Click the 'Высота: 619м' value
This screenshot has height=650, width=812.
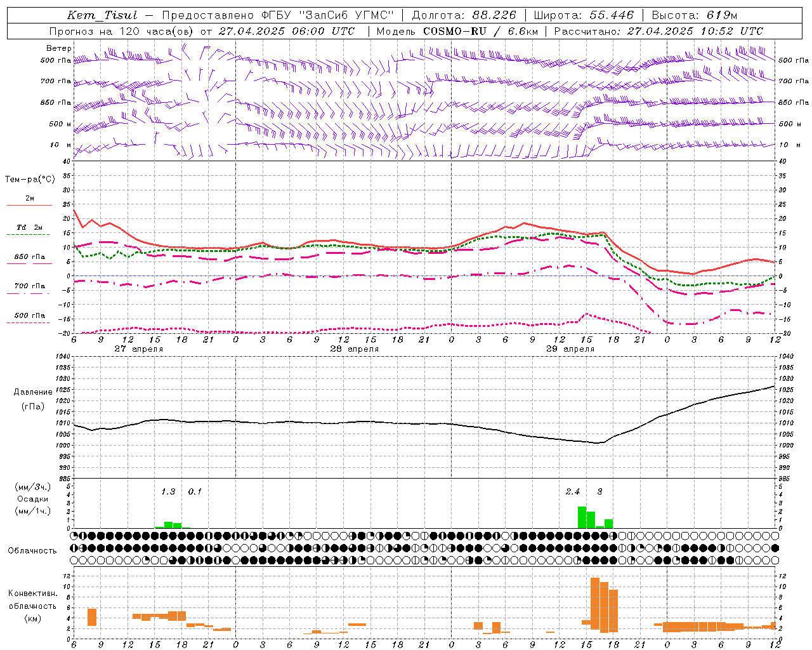[x=695, y=15]
